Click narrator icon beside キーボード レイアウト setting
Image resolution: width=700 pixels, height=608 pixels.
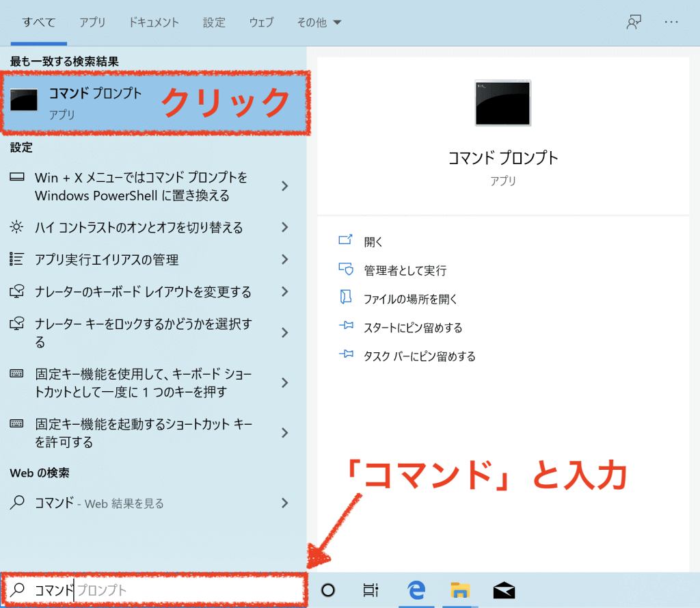[x=17, y=291]
